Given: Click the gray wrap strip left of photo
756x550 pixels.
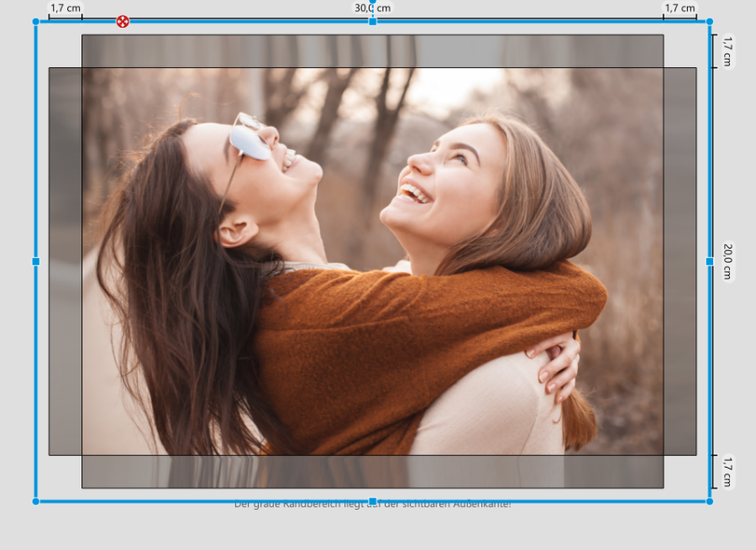Looking at the screenshot, I should pyautogui.click(x=66, y=261).
